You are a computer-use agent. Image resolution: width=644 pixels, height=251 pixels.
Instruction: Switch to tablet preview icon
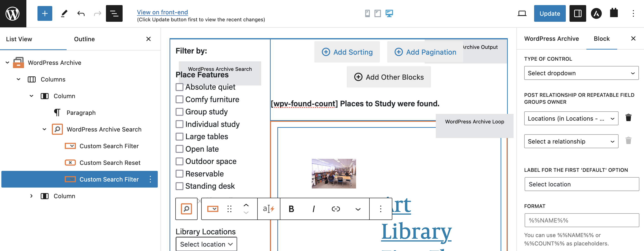[378, 13]
